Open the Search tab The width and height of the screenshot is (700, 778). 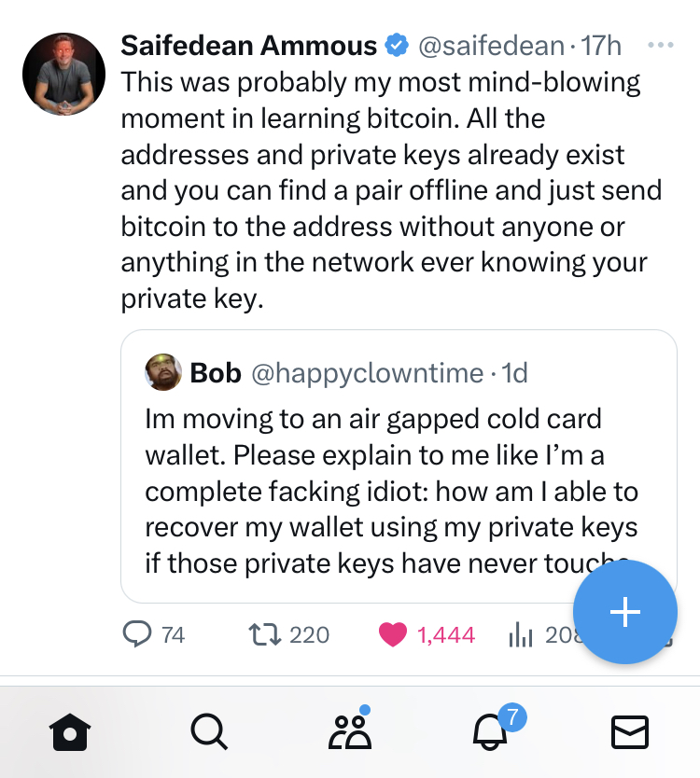click(x=208, y=733)
